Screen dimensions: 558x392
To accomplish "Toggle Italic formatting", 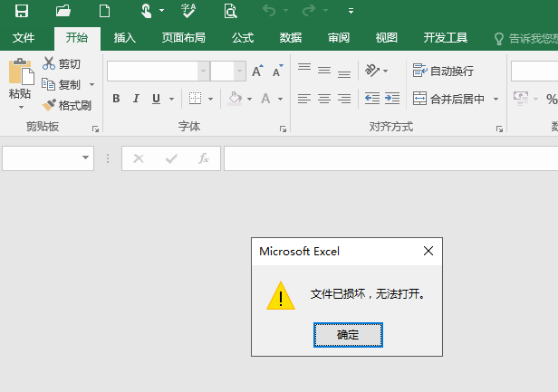I will (136, 99).
